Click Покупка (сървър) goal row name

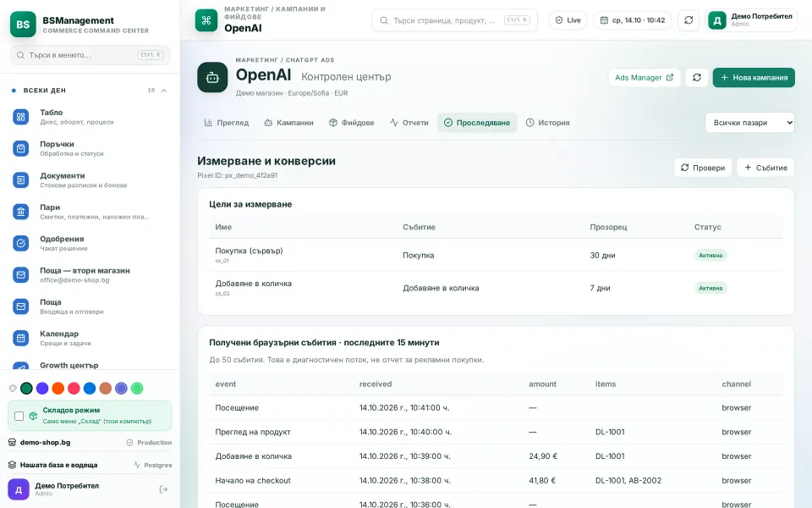tap(249, 251)
